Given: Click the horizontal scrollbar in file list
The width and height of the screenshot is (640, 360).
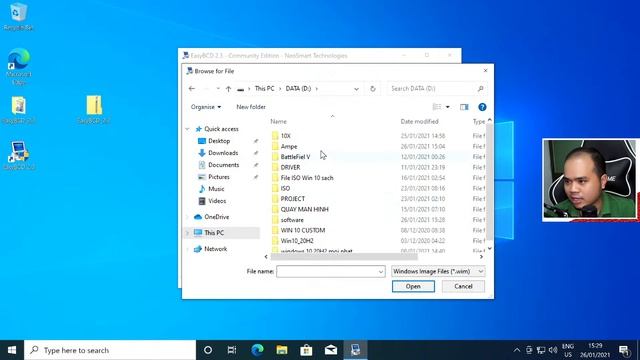Looking at the screenshot, I should coord(344,257).
